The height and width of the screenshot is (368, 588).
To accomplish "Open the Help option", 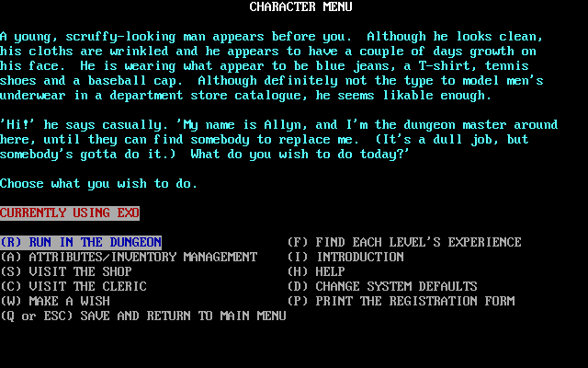I will click(316, 271).
